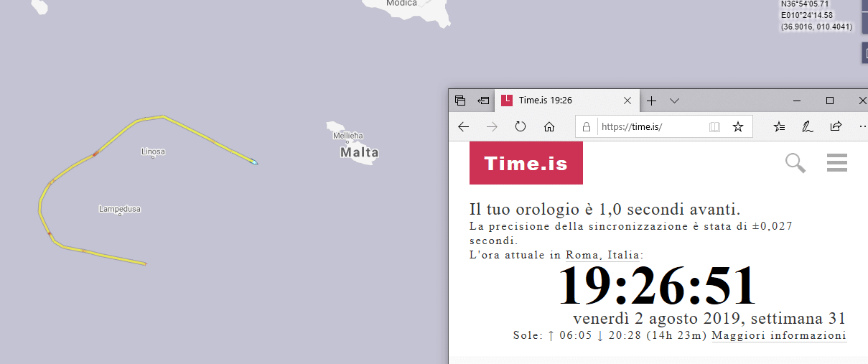The height and width of the screenshot is (364, 868).
Task: Click the Roma, Italia location link
Action: [604, 255]
